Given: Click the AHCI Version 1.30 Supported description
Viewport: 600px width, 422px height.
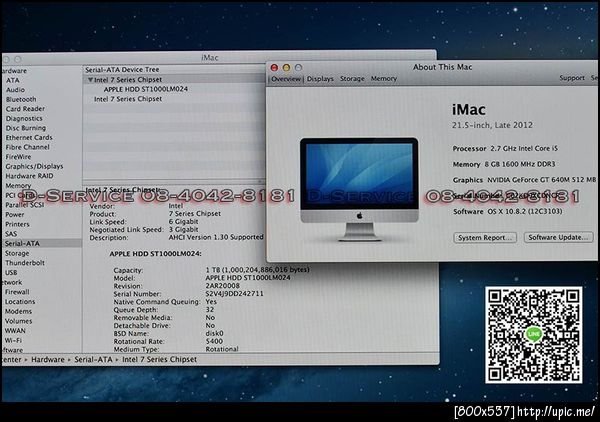Looking at the screenshot, I should [x=216, y=237].
